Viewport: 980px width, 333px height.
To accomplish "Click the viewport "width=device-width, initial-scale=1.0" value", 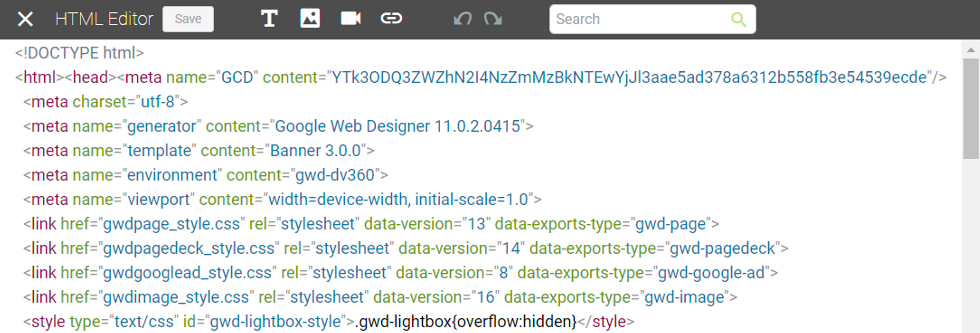I will click(398, 199).
